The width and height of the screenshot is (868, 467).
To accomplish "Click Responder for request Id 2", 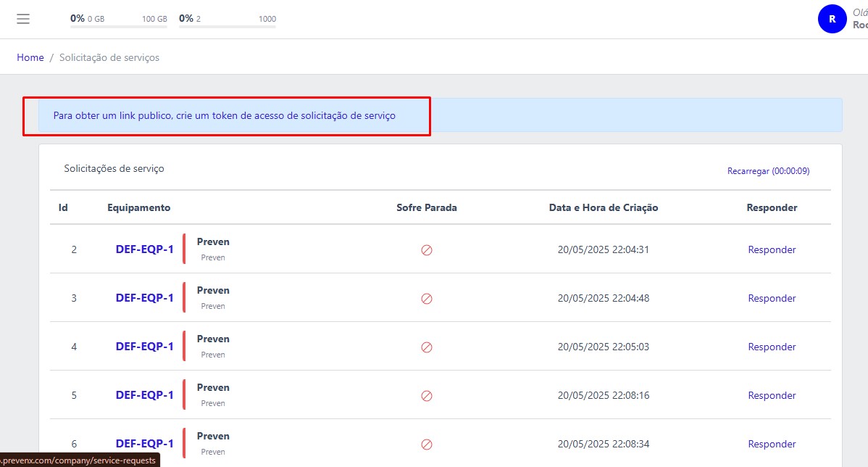I will click(772, 249).
